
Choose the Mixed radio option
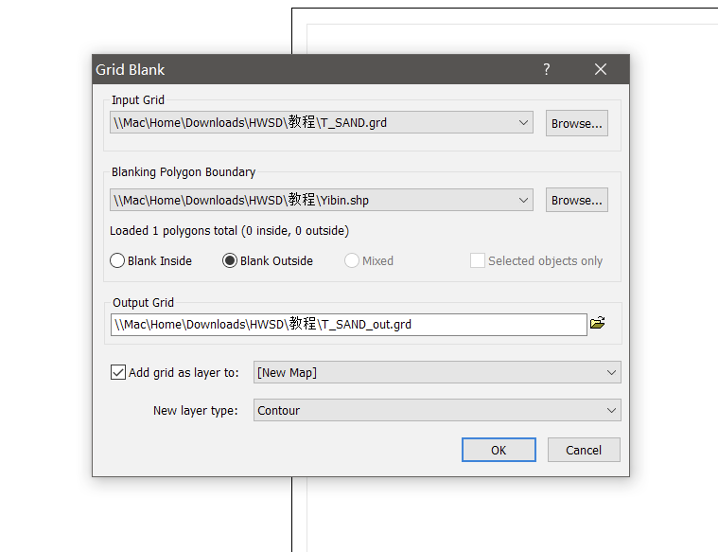click(x=351, y=261)
